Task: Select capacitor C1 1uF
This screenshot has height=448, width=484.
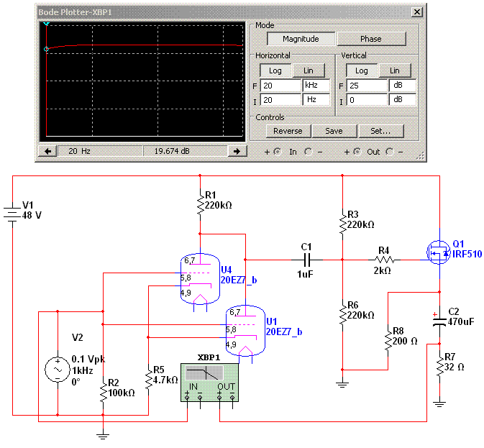Action: 307,260
